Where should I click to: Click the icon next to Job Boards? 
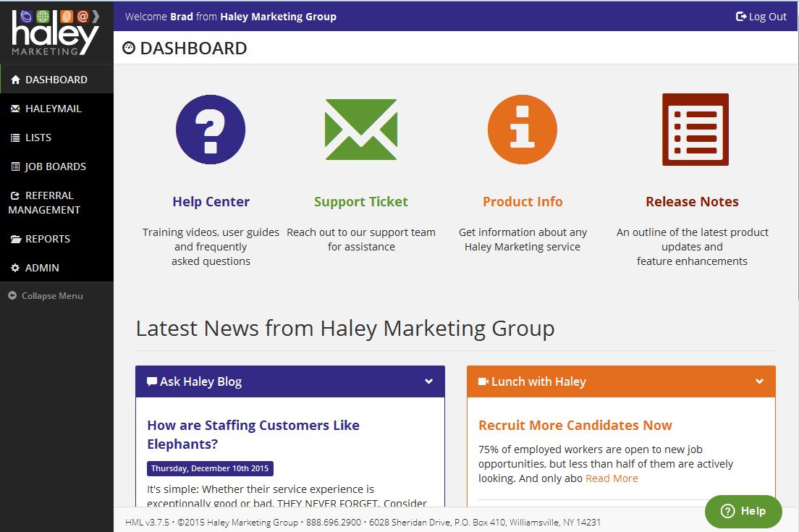[x=15, y=166]
